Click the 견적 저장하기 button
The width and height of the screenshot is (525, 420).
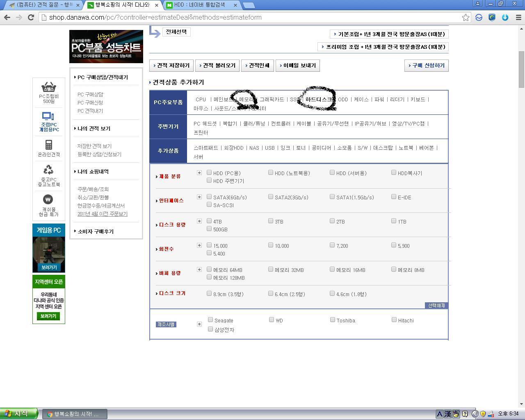click(x=171, y=66)
